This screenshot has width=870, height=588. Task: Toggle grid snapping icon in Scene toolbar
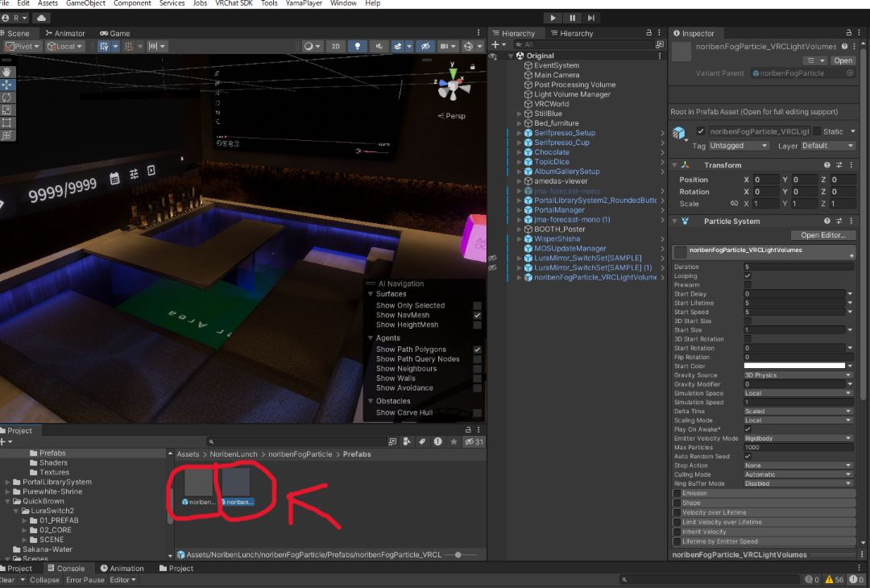(104, 47)
